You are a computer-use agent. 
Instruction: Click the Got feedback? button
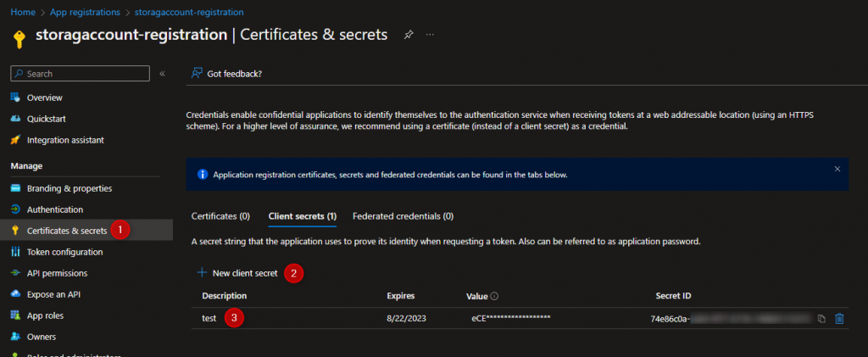coord(227,74)
